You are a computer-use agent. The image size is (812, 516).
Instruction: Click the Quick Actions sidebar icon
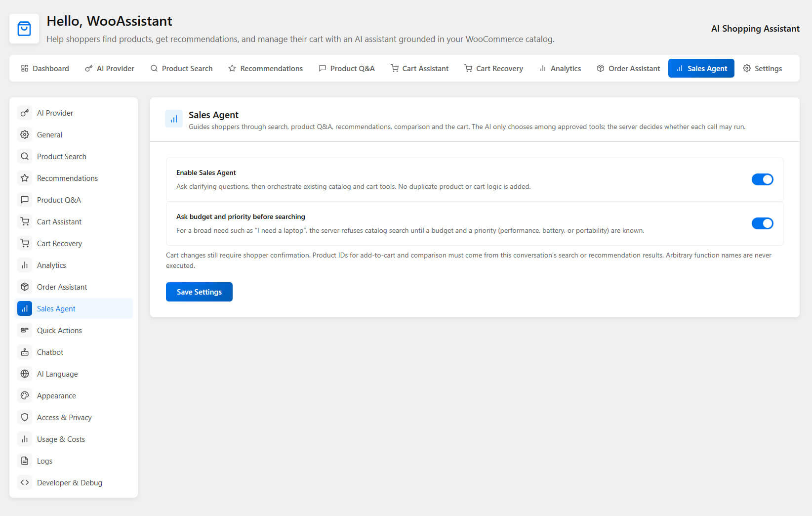click(25, 331)
